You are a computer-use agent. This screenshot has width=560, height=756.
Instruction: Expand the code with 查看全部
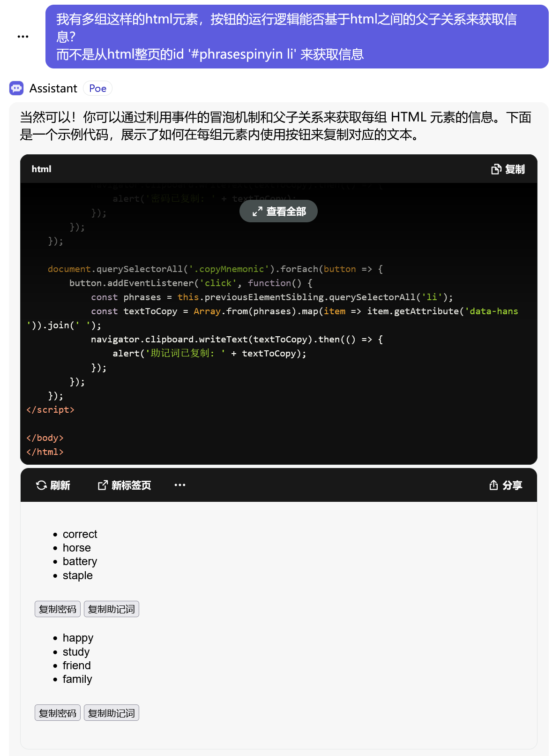[278, 212]
